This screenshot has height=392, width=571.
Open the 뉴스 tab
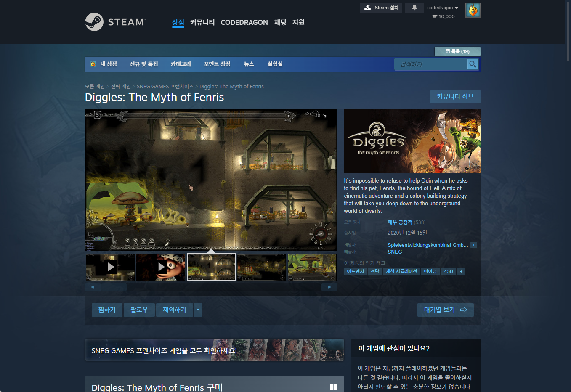(249, 64)
